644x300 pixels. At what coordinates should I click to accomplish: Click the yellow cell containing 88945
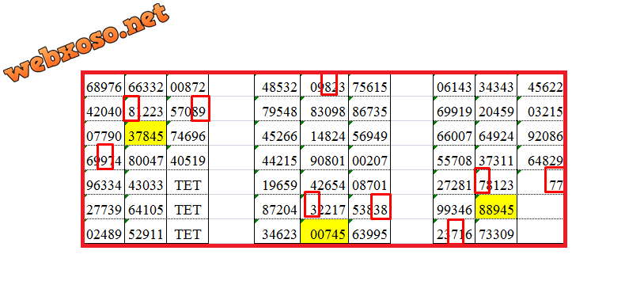pos(496,207)
